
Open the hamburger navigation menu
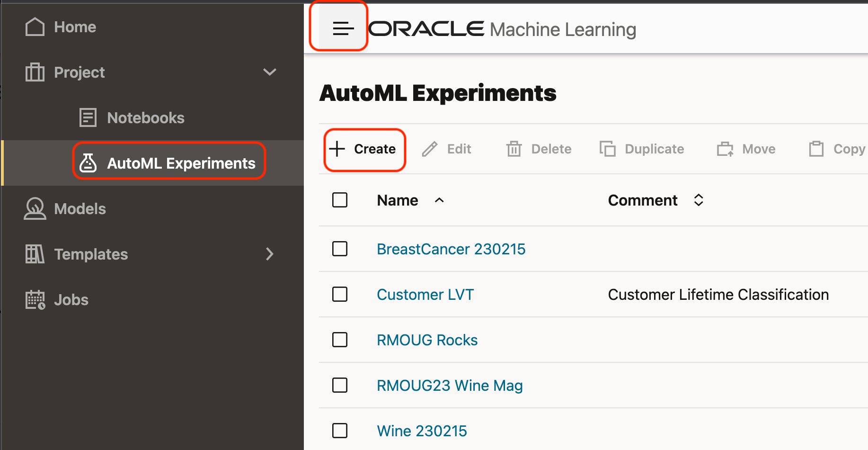(x=342, y=28)
